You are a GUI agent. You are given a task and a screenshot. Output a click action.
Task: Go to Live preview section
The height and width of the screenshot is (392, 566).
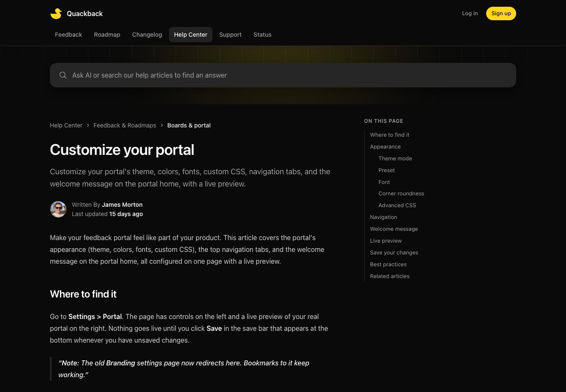pyautogui.click(x=386, y=241)
